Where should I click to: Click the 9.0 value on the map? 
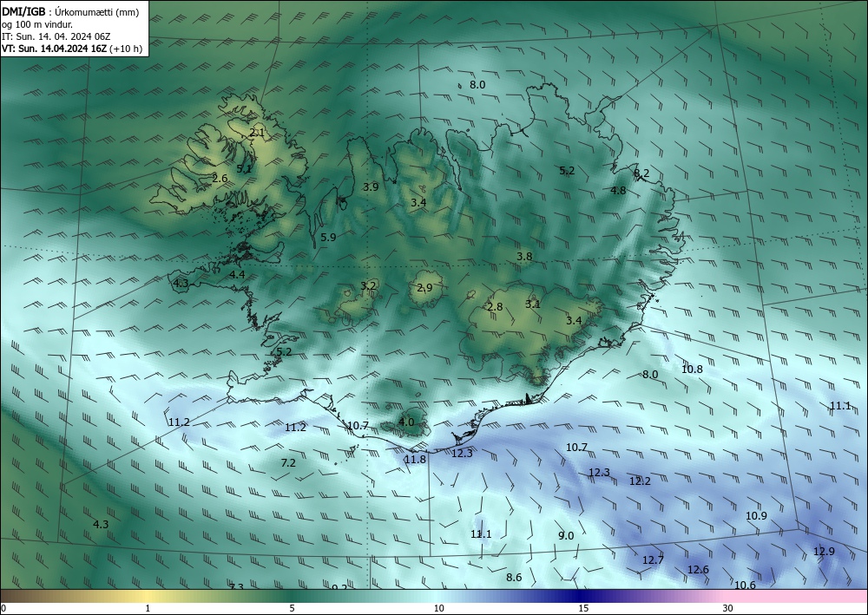point(566,535)
